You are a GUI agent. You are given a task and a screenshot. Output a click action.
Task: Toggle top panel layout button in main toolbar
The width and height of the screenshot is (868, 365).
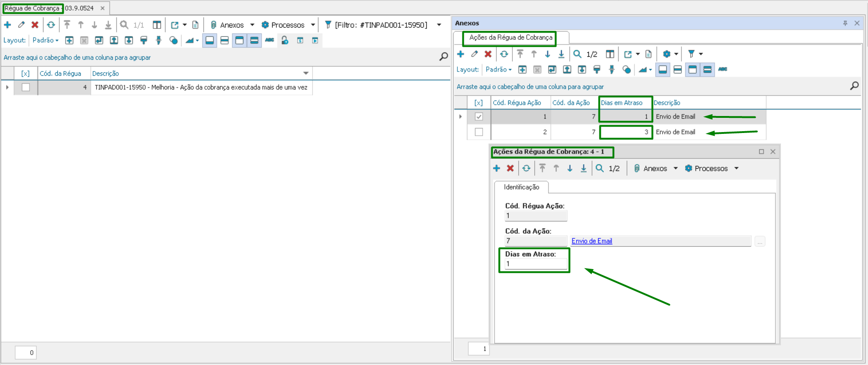pos(239,40)
